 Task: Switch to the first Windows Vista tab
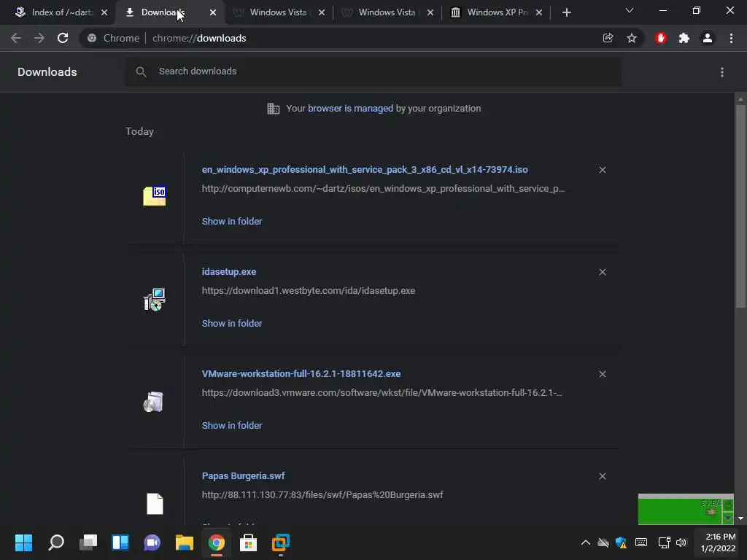[x=278, y=12]
